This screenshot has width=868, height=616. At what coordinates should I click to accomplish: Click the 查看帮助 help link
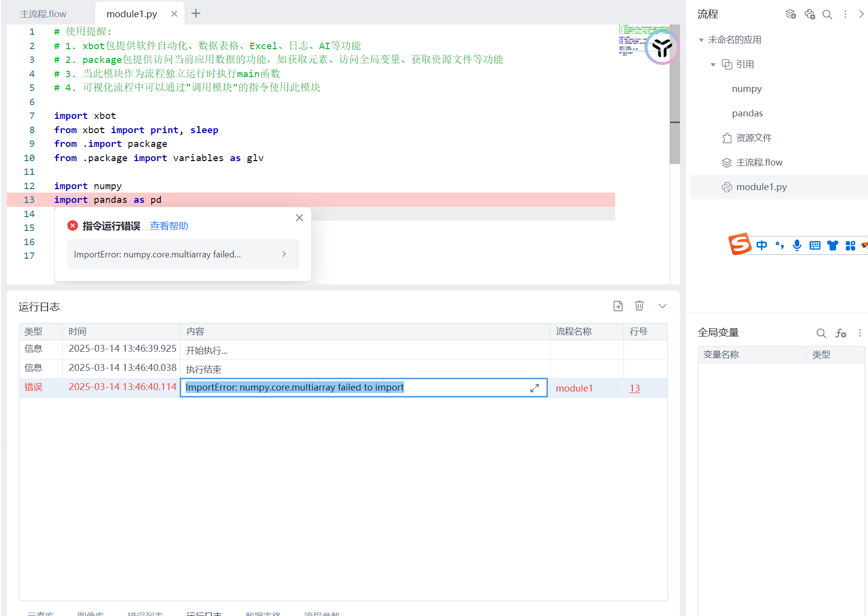click(169, 226)
